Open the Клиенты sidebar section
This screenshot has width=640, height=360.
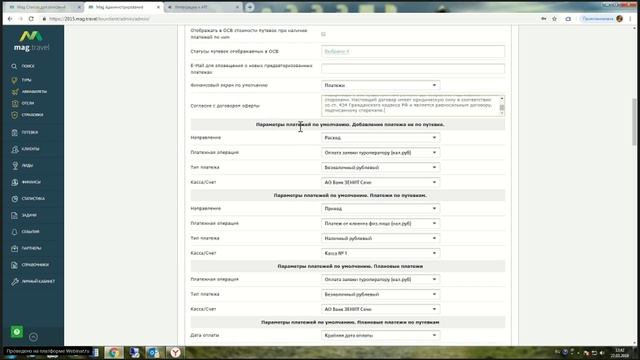26,149
